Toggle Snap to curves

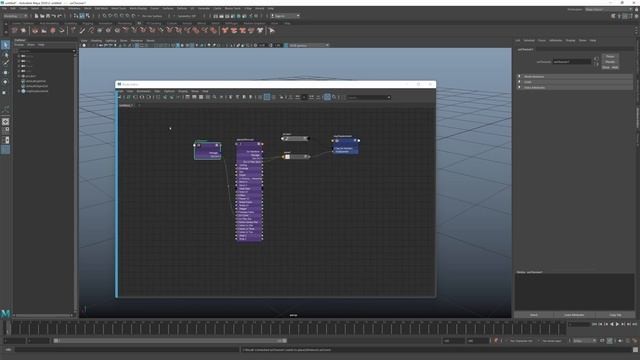click(110, 16)
